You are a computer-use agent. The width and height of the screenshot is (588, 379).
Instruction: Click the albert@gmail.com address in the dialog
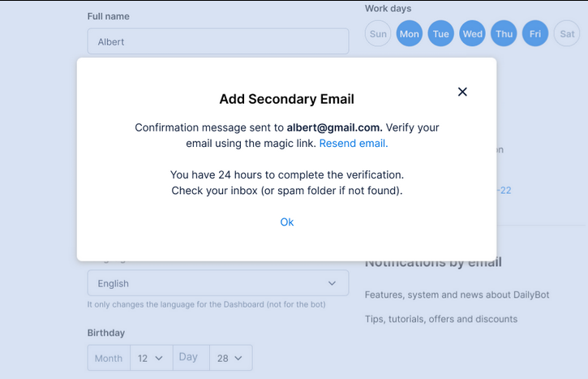[334, 127]
